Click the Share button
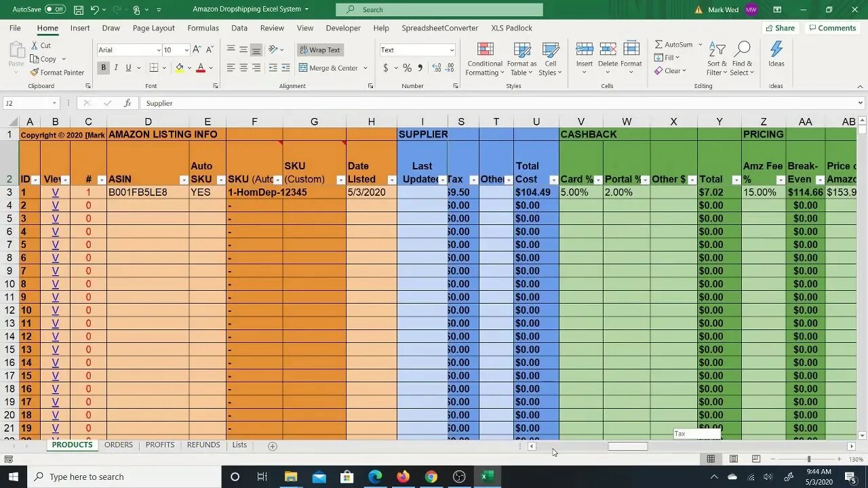 click(x=780, y=28)
